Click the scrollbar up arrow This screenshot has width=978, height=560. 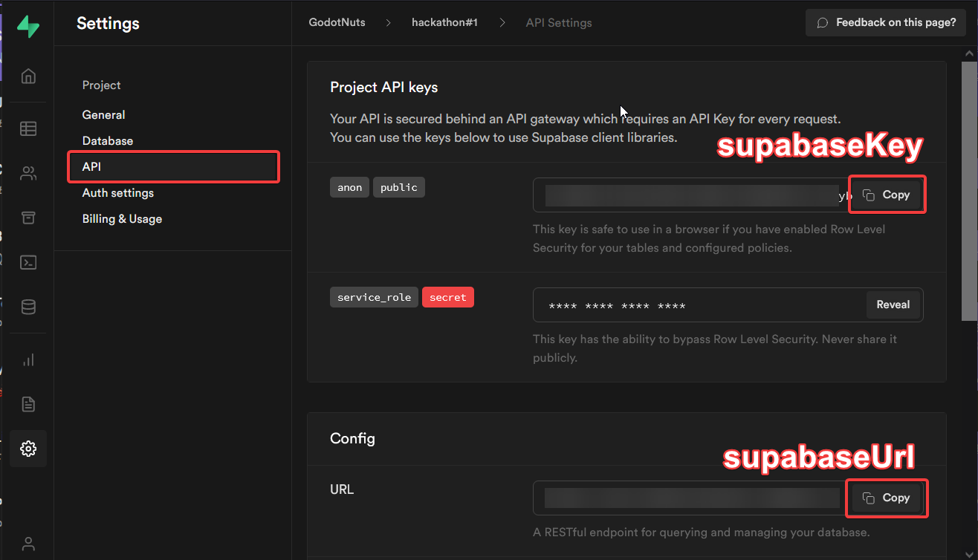coord(969,54)
